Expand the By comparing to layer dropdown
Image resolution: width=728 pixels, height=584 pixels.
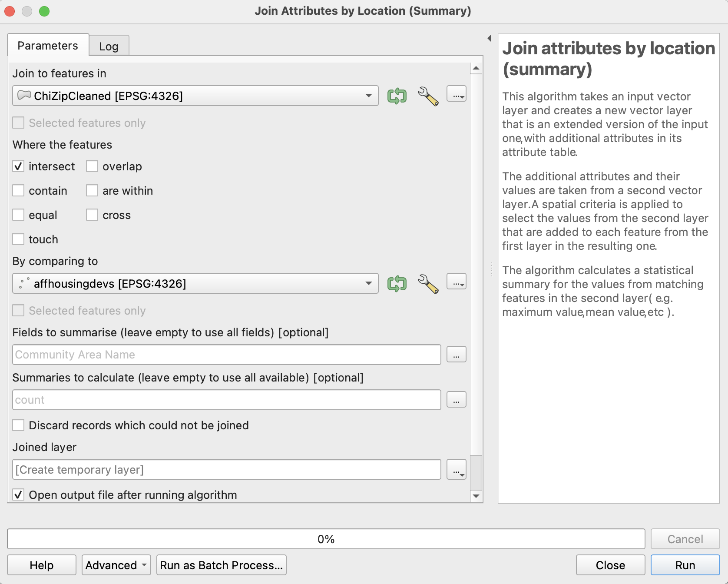[x=195, y=283]
